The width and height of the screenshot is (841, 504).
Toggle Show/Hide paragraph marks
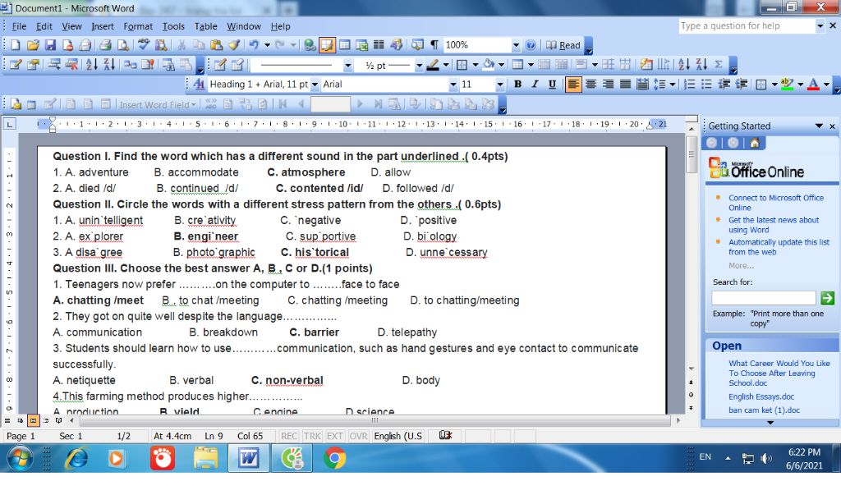(434, 45)
